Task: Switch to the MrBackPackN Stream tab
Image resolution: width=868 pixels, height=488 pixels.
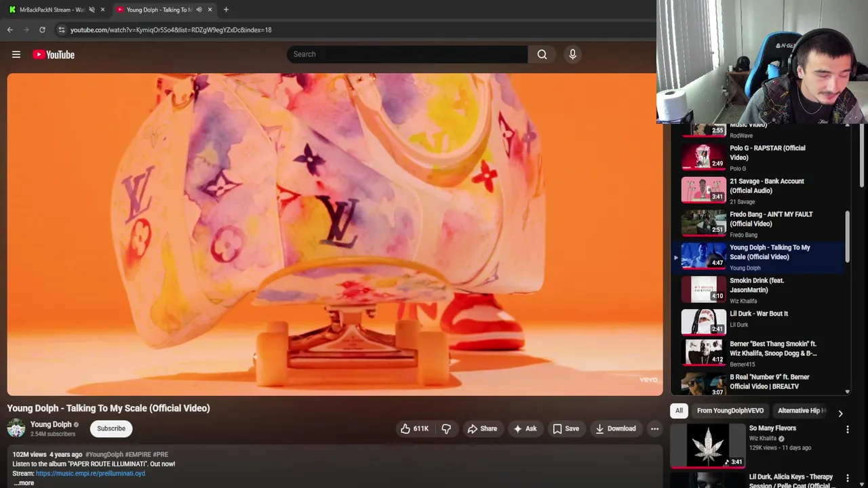Action: pos(51,9)
